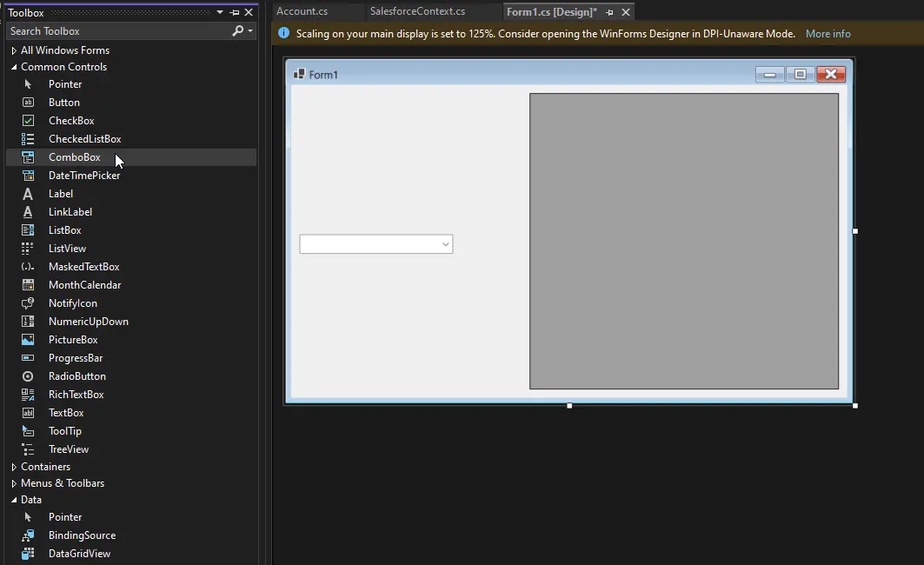Choose the BindingSource data component

[x=82, y=535]
